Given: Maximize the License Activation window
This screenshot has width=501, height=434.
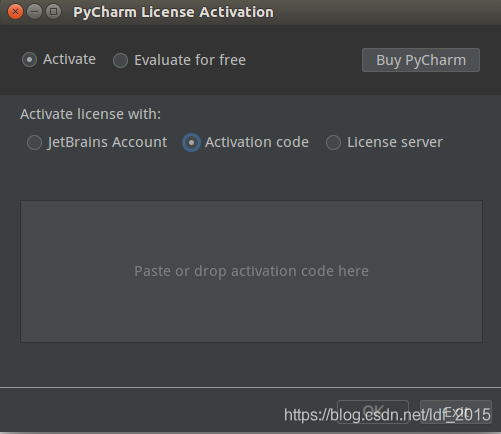Looking at the screenshot, I should (53, 12).
